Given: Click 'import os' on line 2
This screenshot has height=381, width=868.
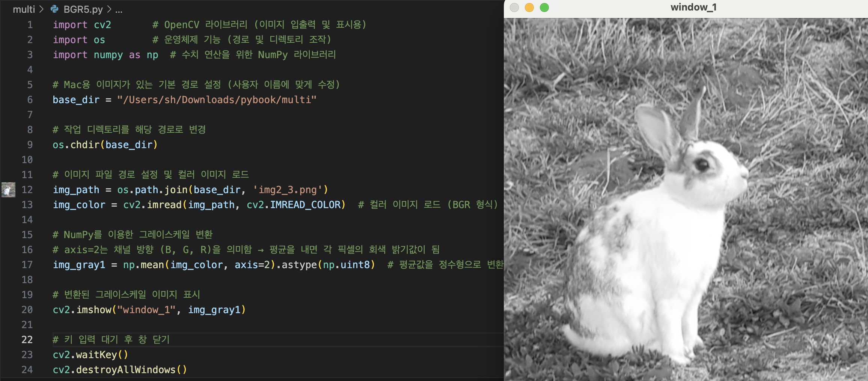Looking at the screenshot, I should (x=79, y=40).
